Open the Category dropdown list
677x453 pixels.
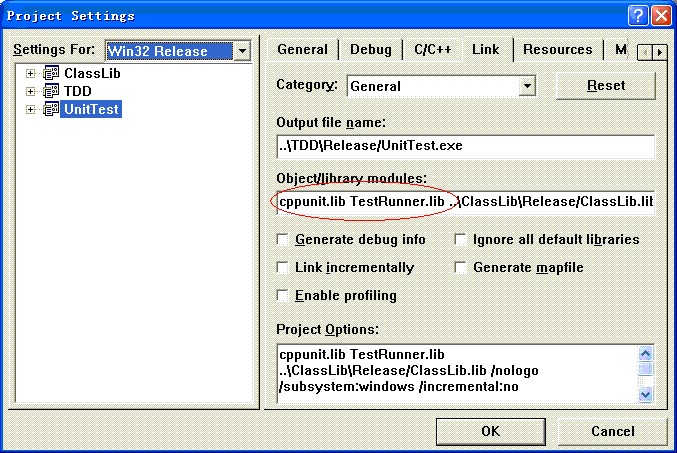click(527, 87)
